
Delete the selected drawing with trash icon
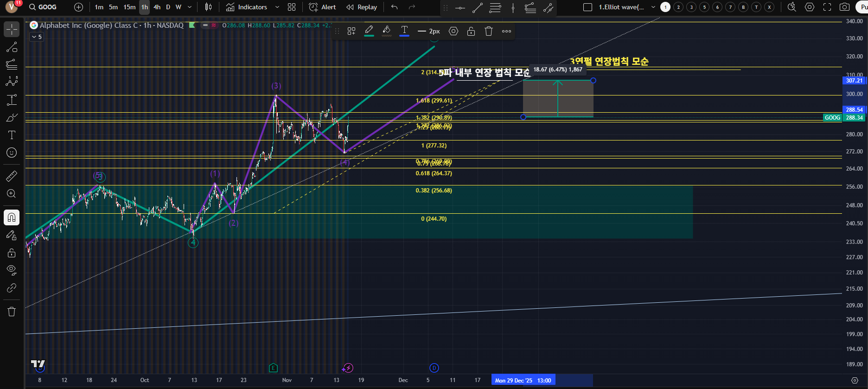pyautogui.click(x=489, y=31)
